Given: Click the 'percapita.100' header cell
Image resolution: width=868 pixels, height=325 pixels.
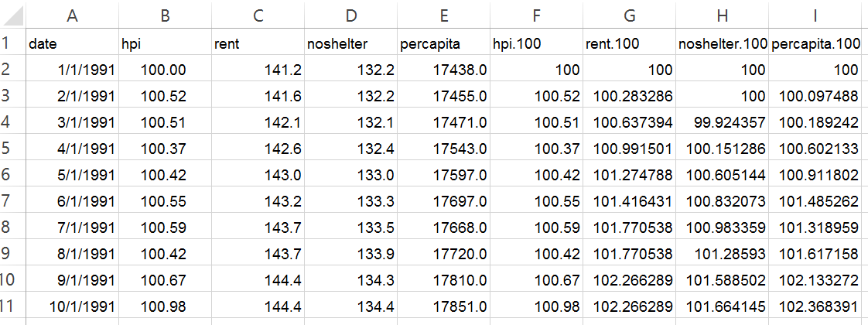Looking at the screenshot, I should pyautogui.click(x=815, y=44).
